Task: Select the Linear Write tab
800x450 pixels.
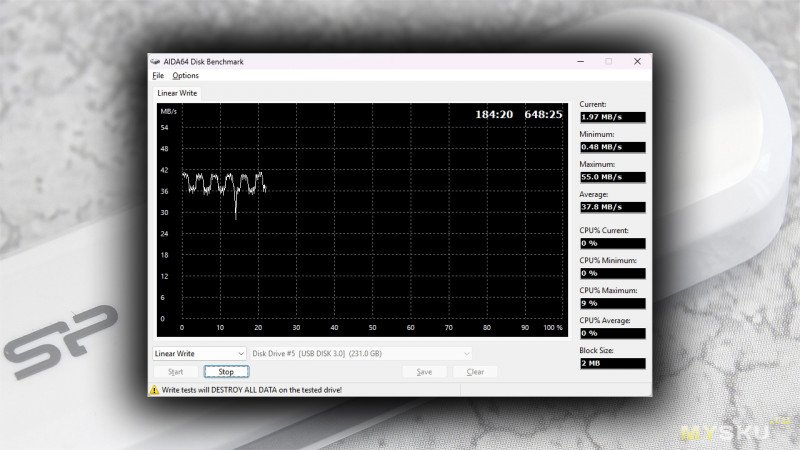Action: 178,93
